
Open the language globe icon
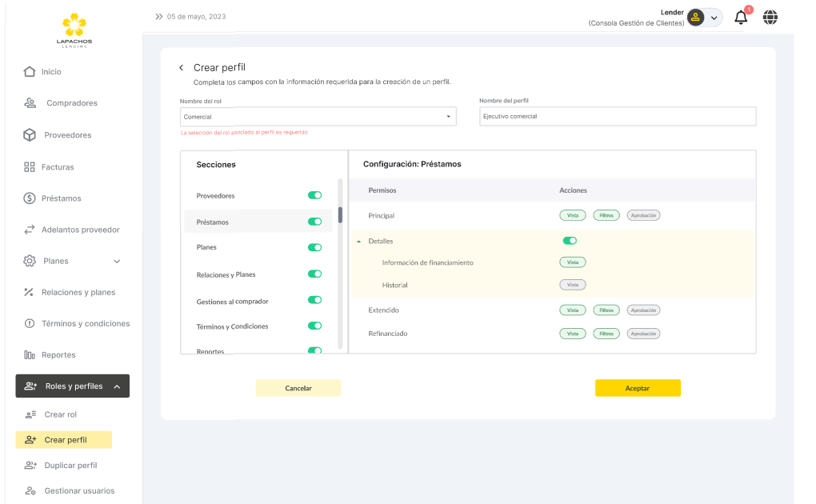(x=770, y=17)
